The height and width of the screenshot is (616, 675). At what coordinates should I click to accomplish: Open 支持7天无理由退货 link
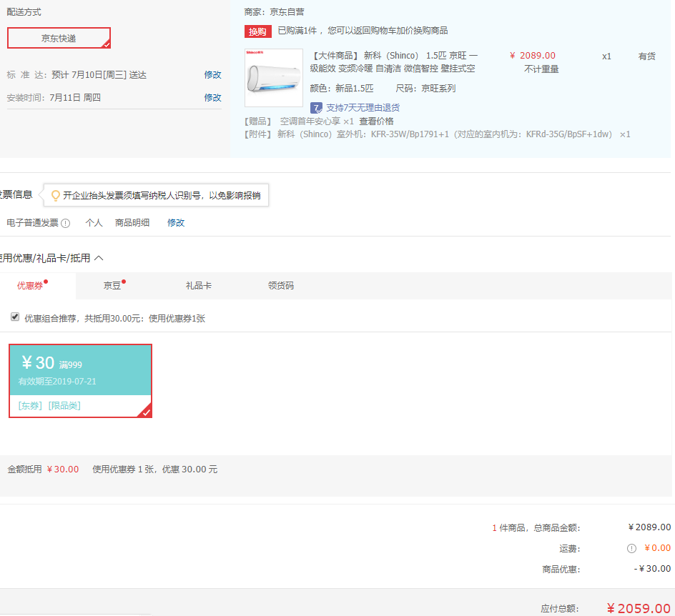click(363, 107)
